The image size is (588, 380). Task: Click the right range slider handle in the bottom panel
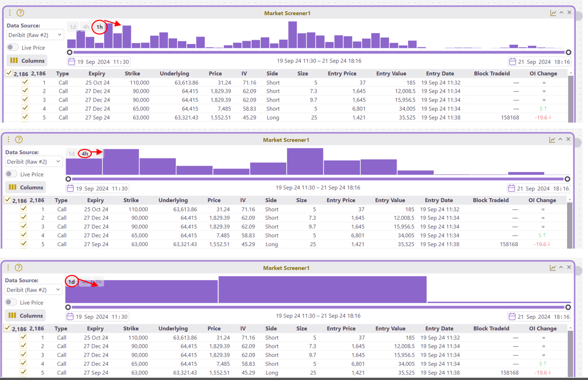(x=568, y=307)
